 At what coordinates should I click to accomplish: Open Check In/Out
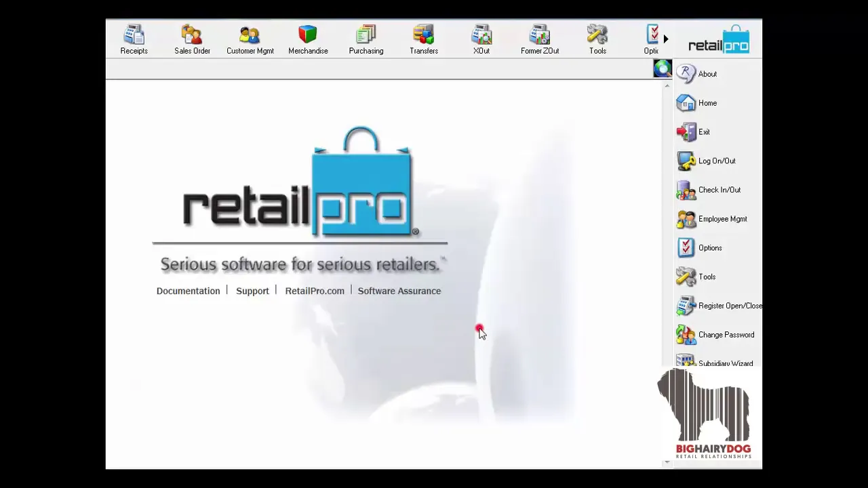click(709, 190)
